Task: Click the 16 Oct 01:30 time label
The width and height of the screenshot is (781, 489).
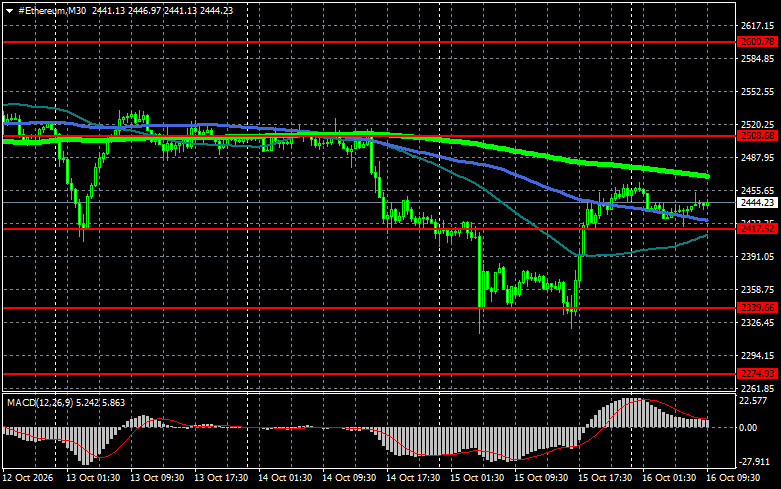Action: 669,478
